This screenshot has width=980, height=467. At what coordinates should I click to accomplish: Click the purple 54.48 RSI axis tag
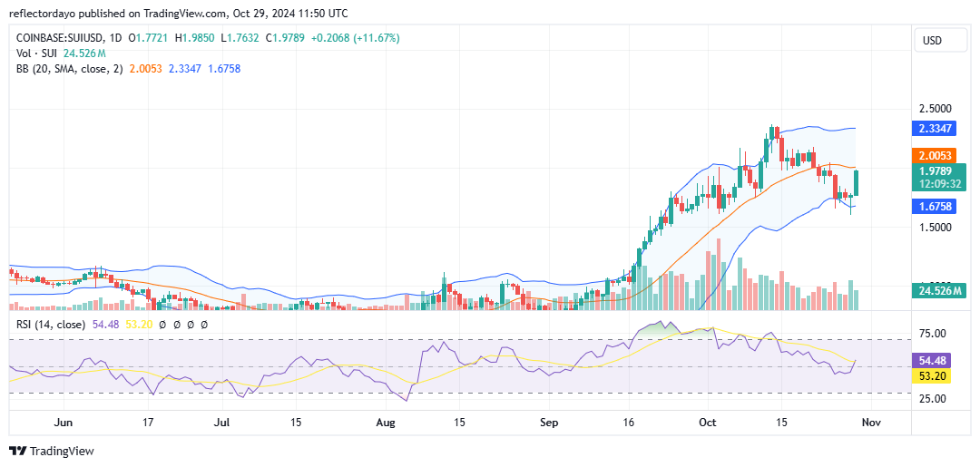tap(933, 360)
